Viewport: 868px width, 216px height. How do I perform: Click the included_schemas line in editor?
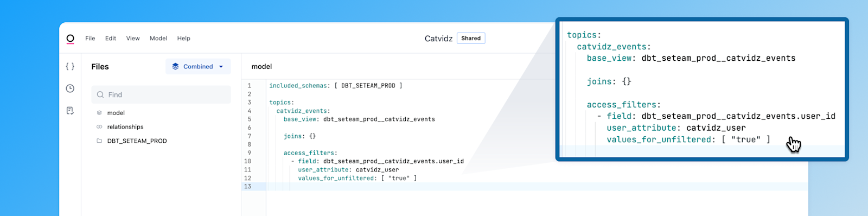[335, 86]
